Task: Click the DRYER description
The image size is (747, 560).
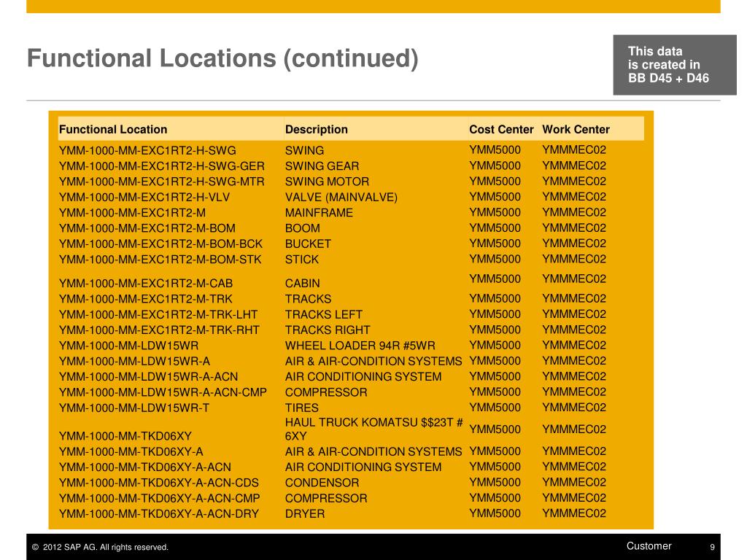Action: (x=305, y=514)
